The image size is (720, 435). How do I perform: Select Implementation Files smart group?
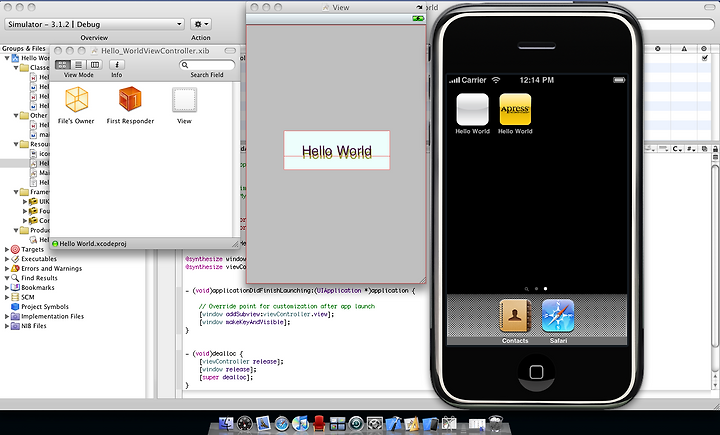coord(52,316)
